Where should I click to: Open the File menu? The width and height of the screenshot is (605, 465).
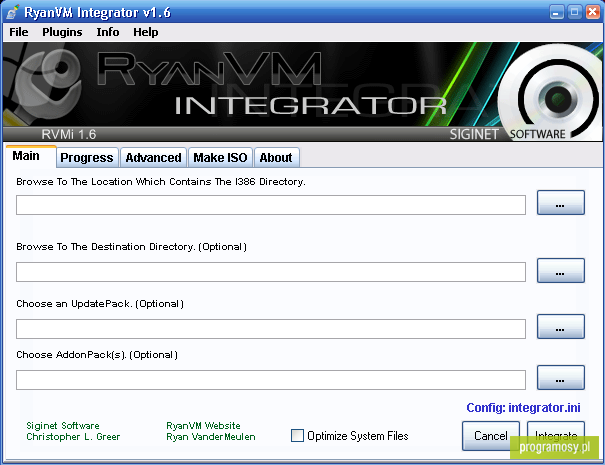coord(19,32)
